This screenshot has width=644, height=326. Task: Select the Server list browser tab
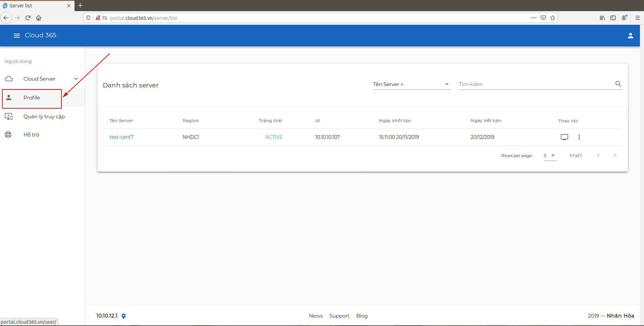(37, 6)
